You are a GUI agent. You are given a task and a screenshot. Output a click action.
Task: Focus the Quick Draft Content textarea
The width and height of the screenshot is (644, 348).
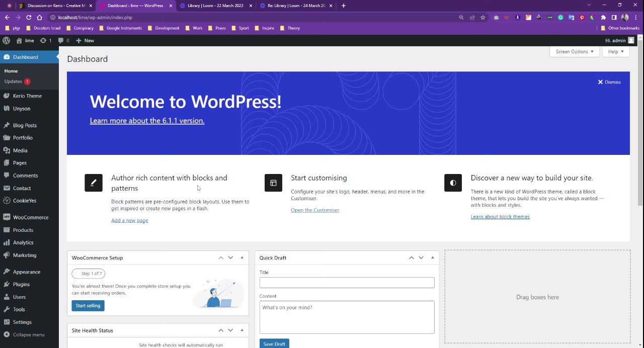pos(347,317)
